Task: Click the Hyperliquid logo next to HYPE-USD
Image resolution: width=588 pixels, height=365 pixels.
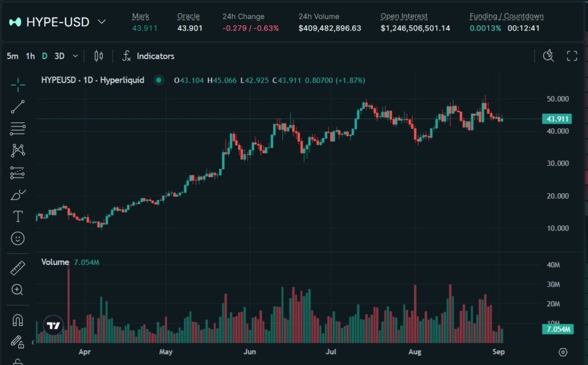Action: click(15, 22)
